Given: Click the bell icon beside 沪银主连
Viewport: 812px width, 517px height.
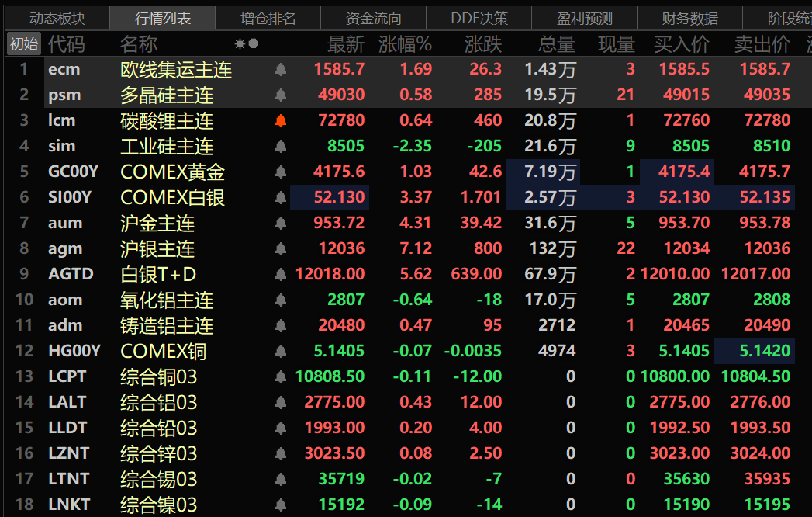Looking at the screenshot, I should 281,249.
